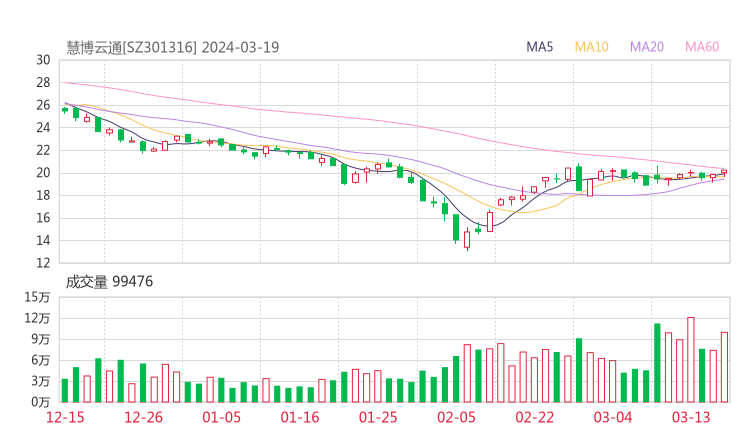Click the 12-15 date on the x-axis
Image resolution: width=740 pixels, height=440 pixels.
[x=67, y=417]
